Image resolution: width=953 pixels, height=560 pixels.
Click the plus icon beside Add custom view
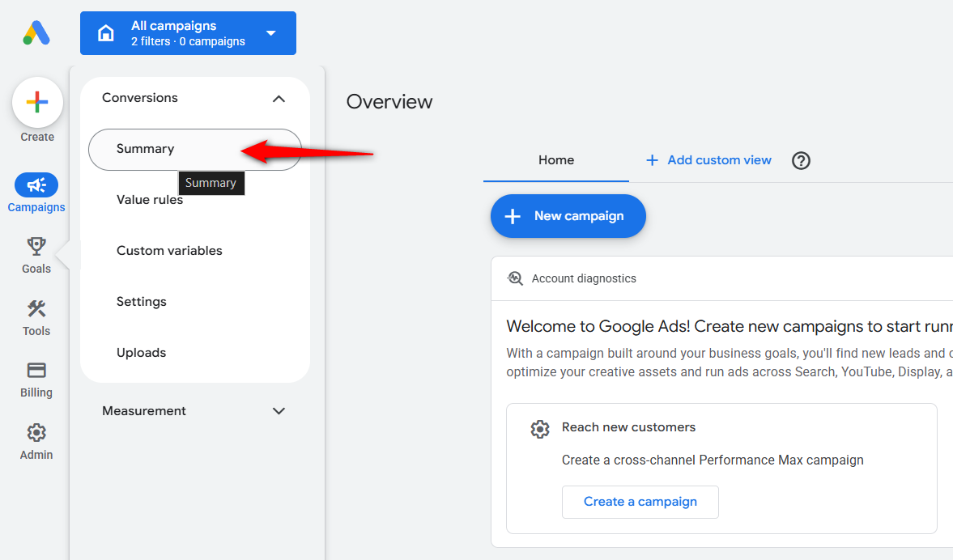tap(652, 160)
